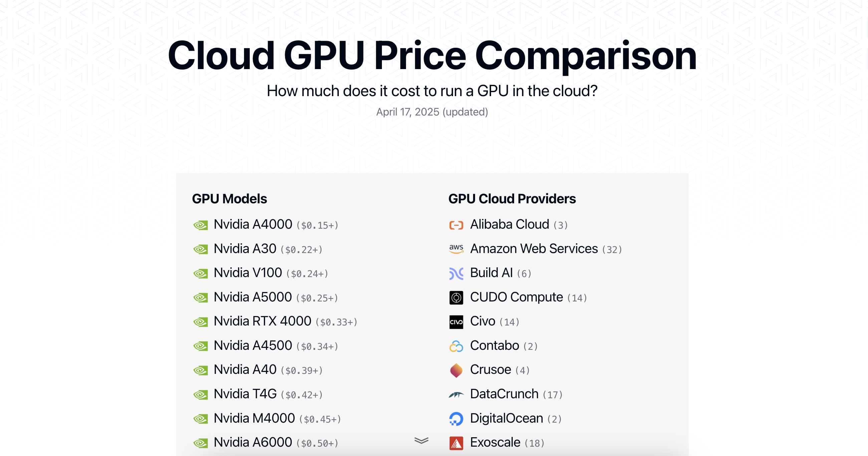Click the AWS logo icon

[x=456, y=249]
